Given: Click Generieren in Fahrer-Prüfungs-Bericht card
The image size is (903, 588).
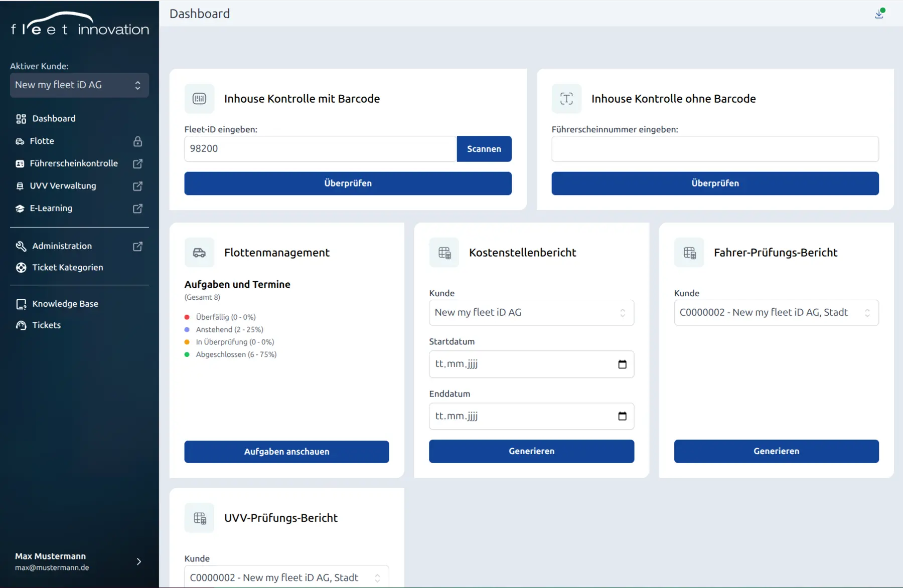Looking at the screenshot, I should coord(776,451).
